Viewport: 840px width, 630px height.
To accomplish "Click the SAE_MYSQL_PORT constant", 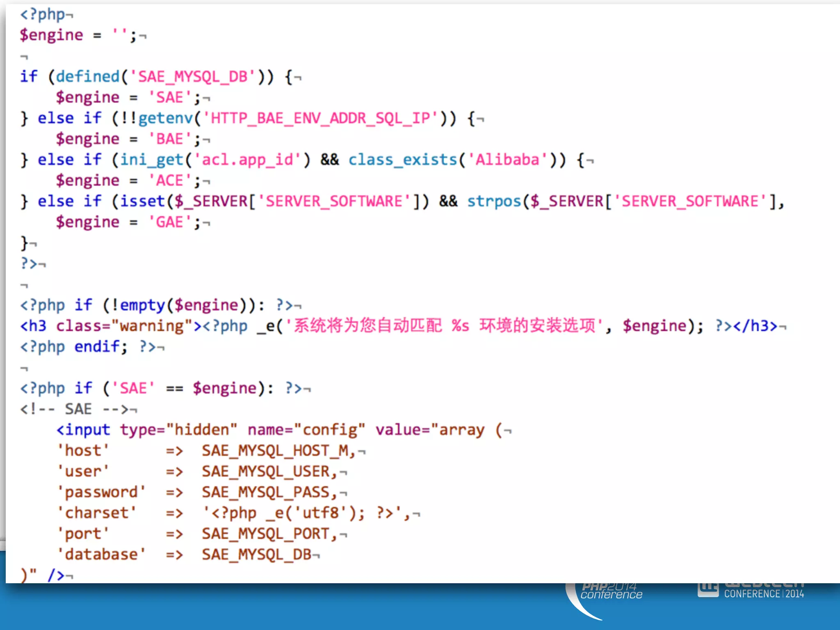I will pyautogui.click(x=266, y=533).
